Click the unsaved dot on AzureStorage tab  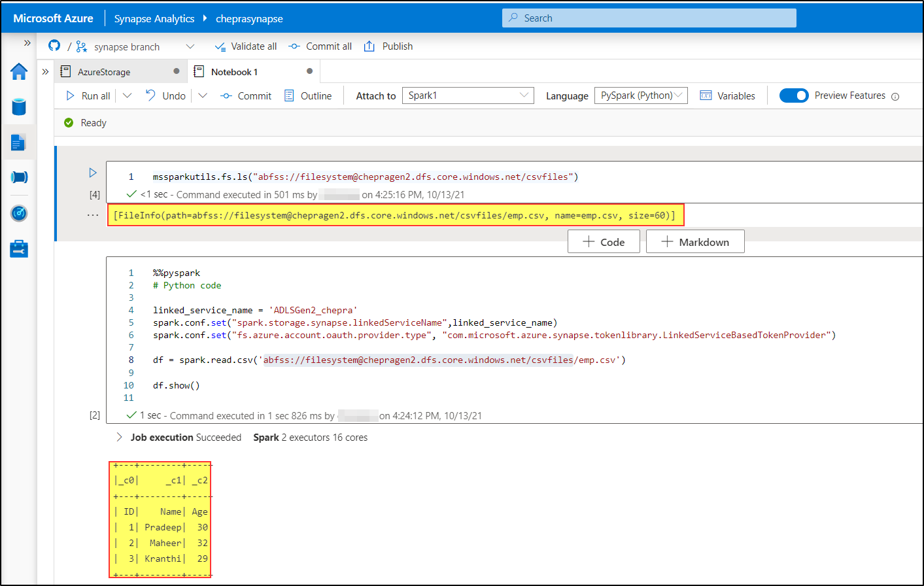tap(177, 71)
